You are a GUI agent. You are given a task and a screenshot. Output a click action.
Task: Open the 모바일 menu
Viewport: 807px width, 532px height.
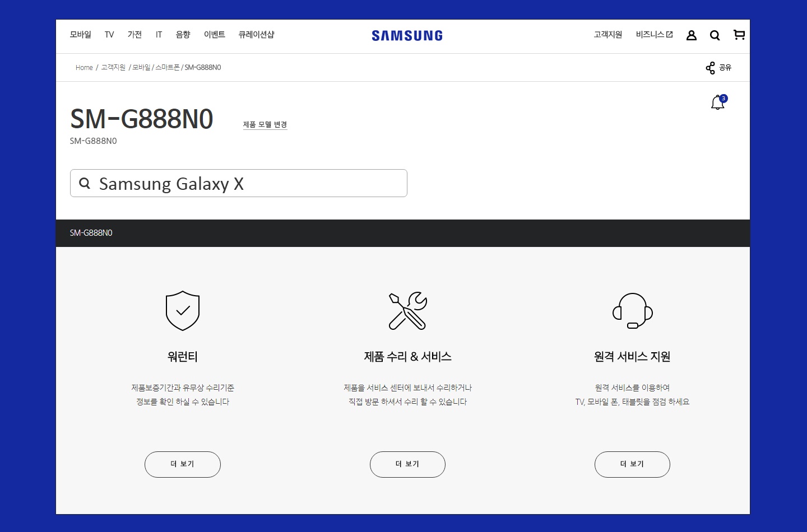click(81, 35)
